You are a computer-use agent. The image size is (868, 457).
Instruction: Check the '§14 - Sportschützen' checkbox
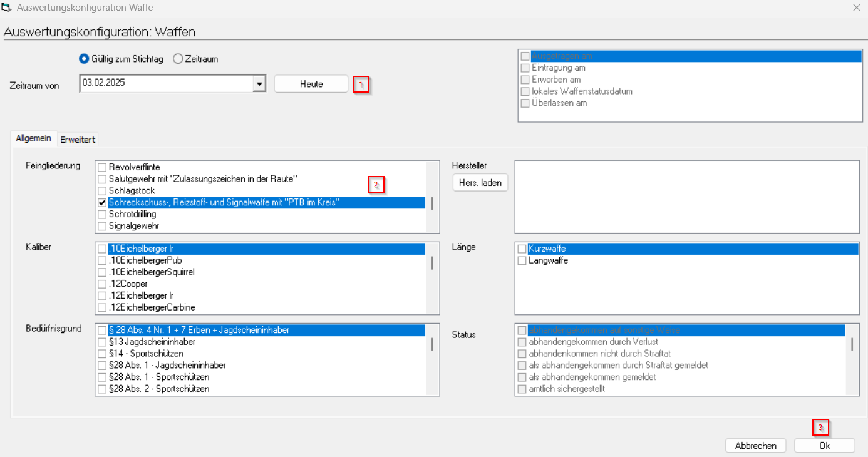(x=102, y=354)
